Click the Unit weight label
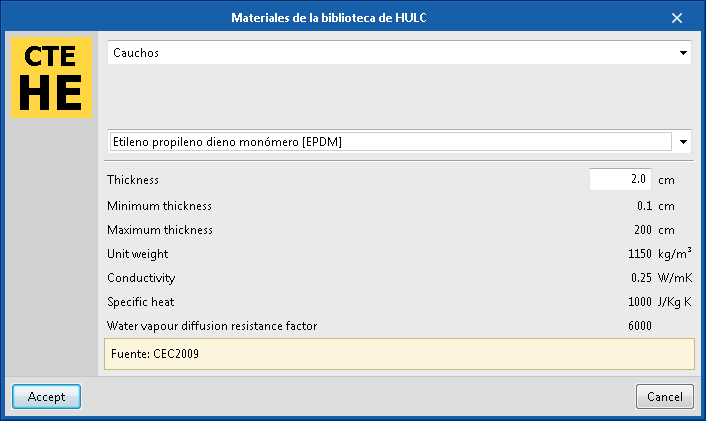 [138, 254]
